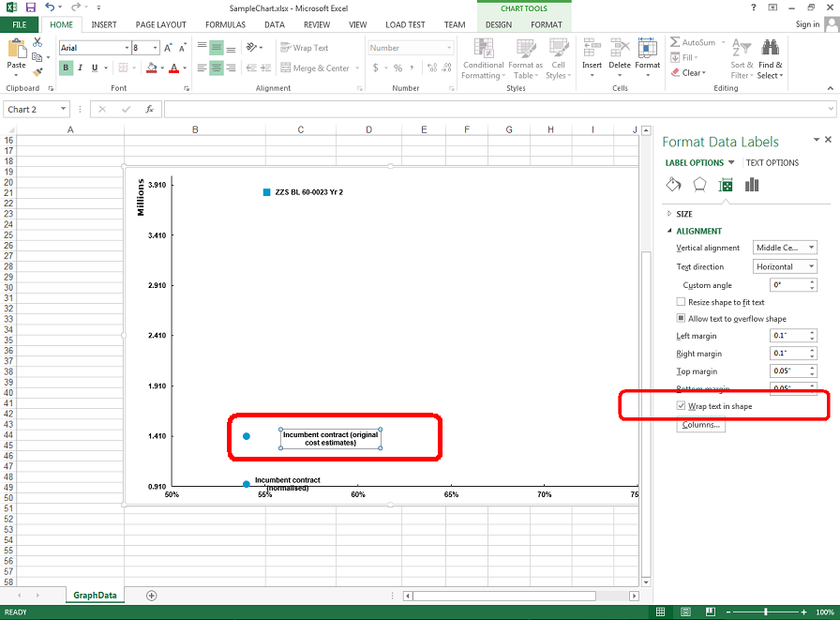This screenshot has width=840, height=620.
Task: Switch to the Design ribbon tab
Action: 498,24
